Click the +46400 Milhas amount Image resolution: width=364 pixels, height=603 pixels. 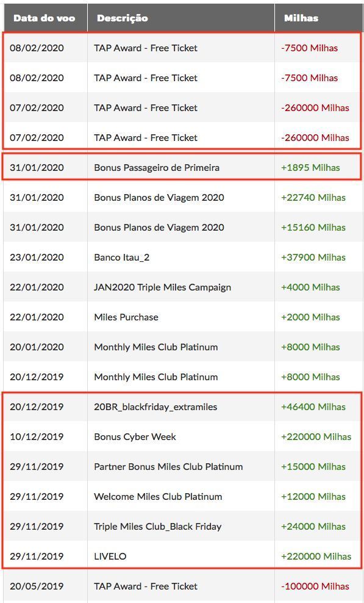coord(313,407)
